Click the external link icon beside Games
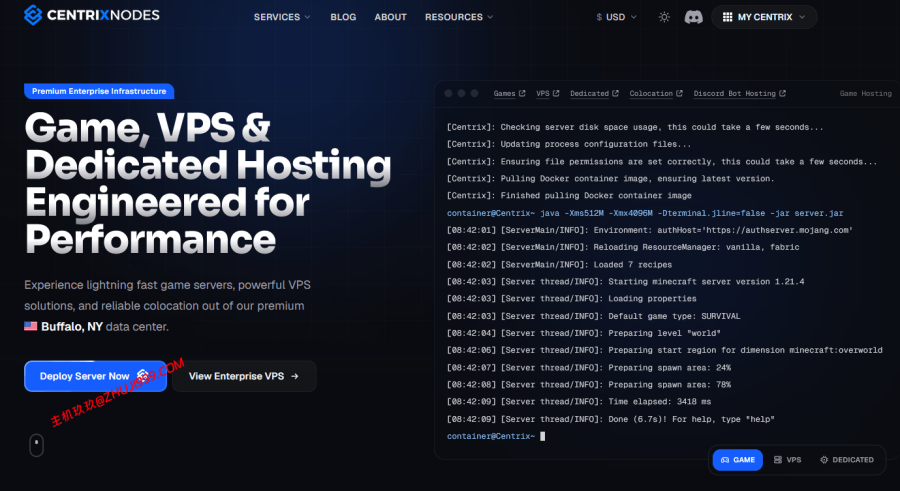This screenshot has width=900, height=491. click(522, 93)
